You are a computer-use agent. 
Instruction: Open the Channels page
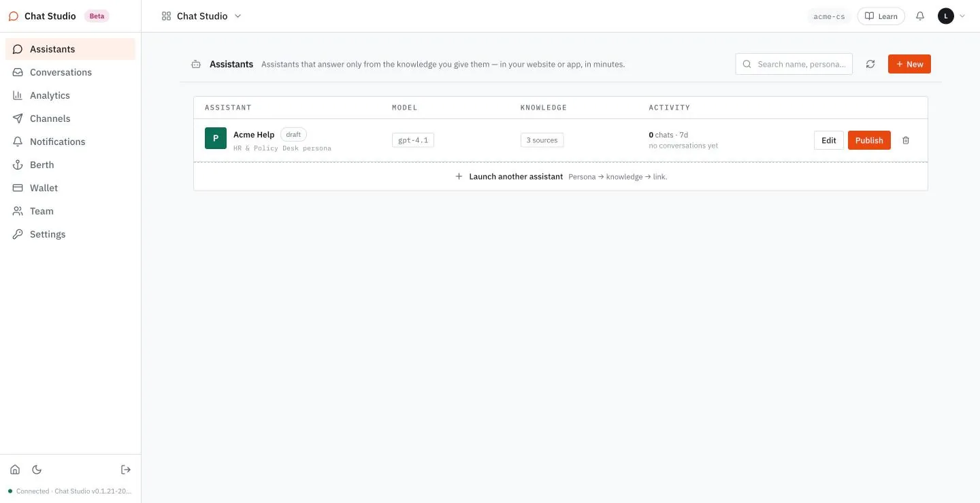tap(71, 118)
